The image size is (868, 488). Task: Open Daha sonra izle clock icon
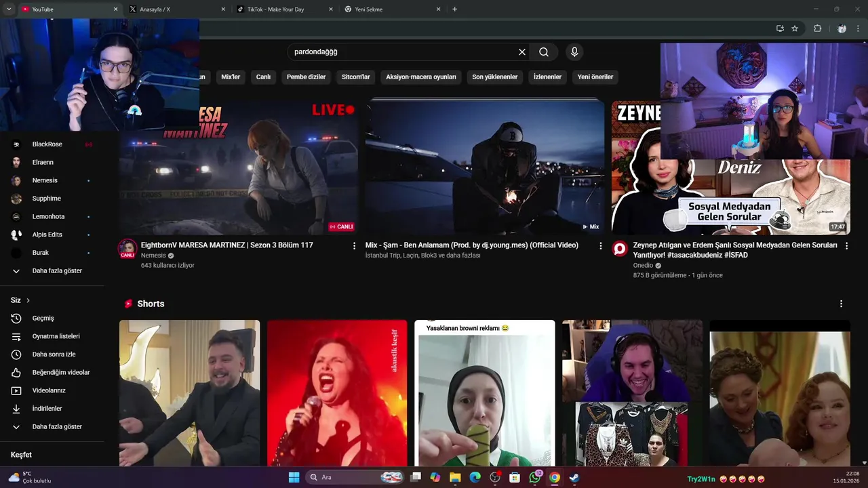[x=16, y=354]
